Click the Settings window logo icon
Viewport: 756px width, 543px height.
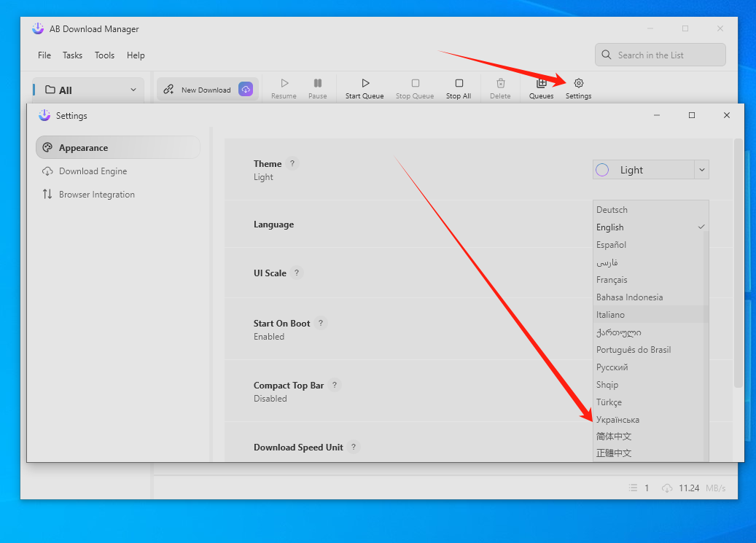44,115
